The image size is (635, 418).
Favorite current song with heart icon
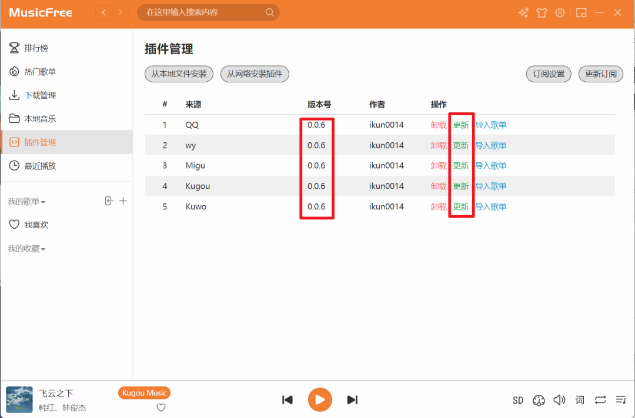click(160, 407)
